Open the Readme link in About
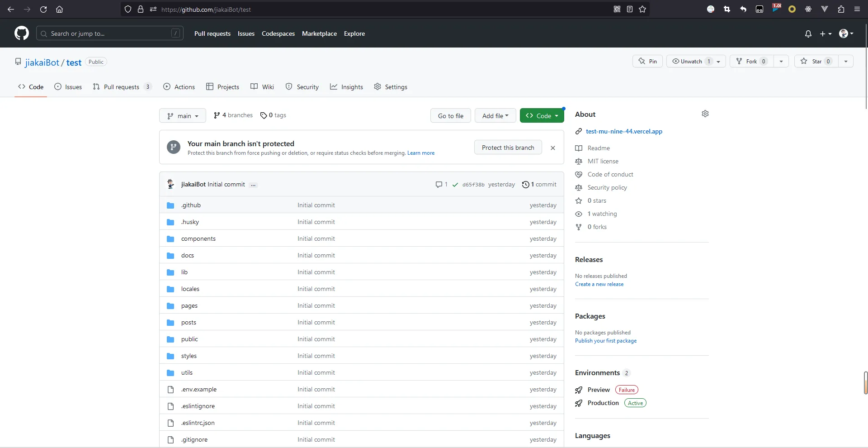Viewport: 868px width, 448px height. [593, 148]
